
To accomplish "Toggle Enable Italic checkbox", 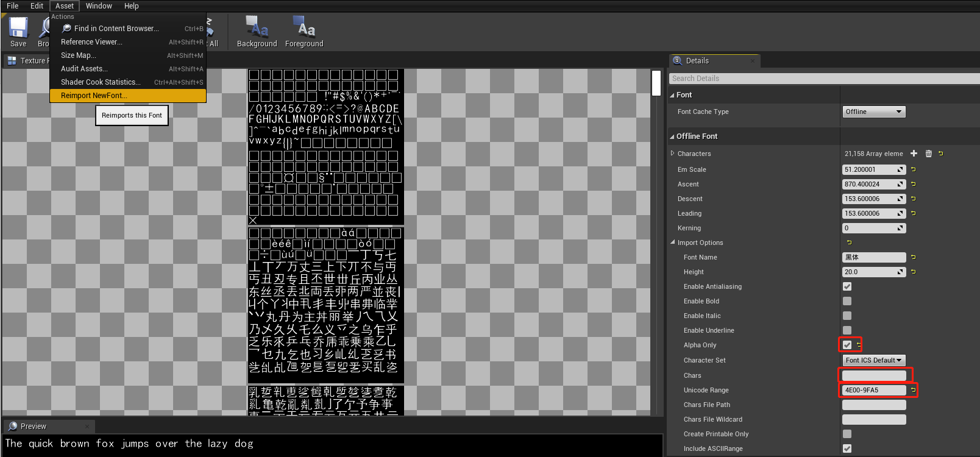I will (x=847, y=316).
